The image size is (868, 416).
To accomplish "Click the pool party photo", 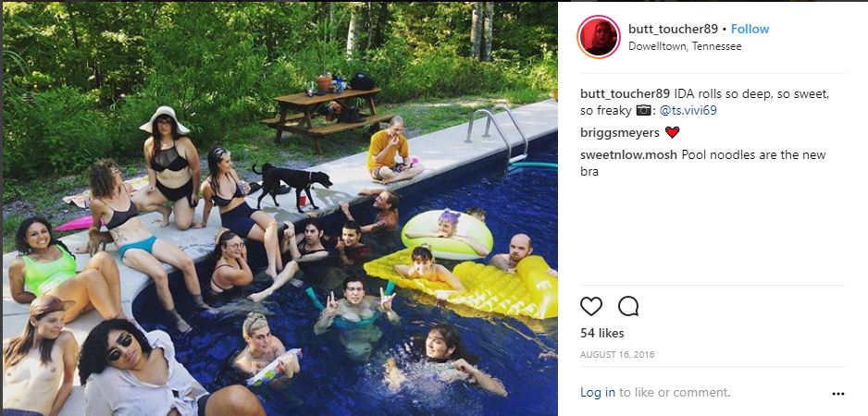I will [280, 209].
